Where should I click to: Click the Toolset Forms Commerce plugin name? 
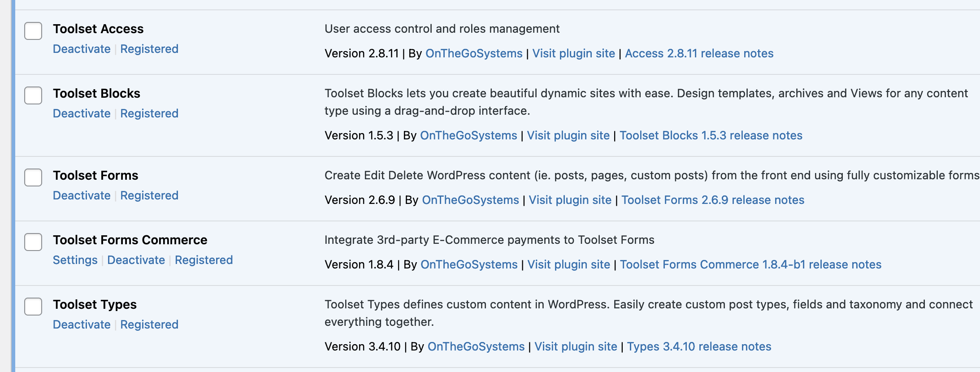pos(130,240)
